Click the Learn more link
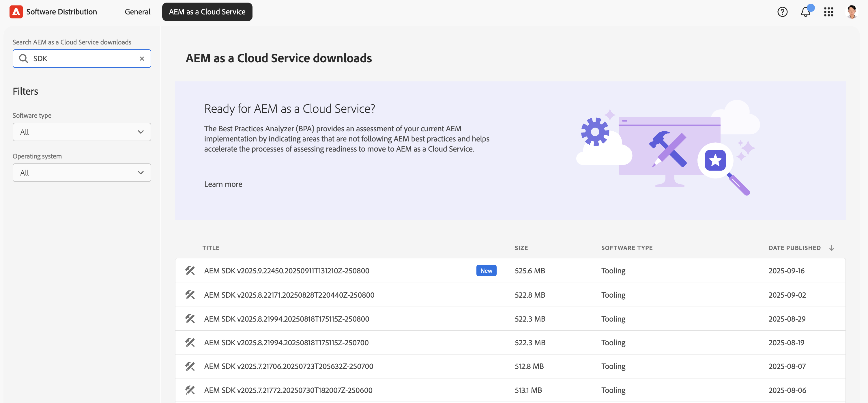868x403 pixels. 223,184
